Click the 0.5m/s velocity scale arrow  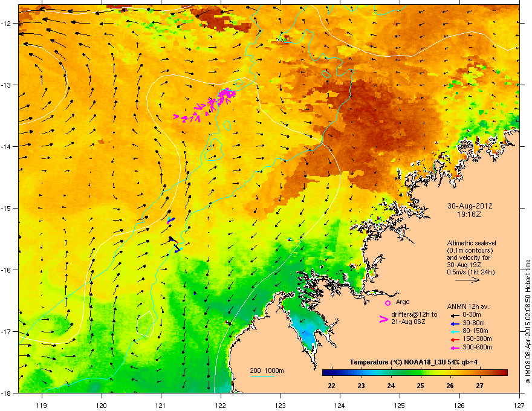point(467,280)
